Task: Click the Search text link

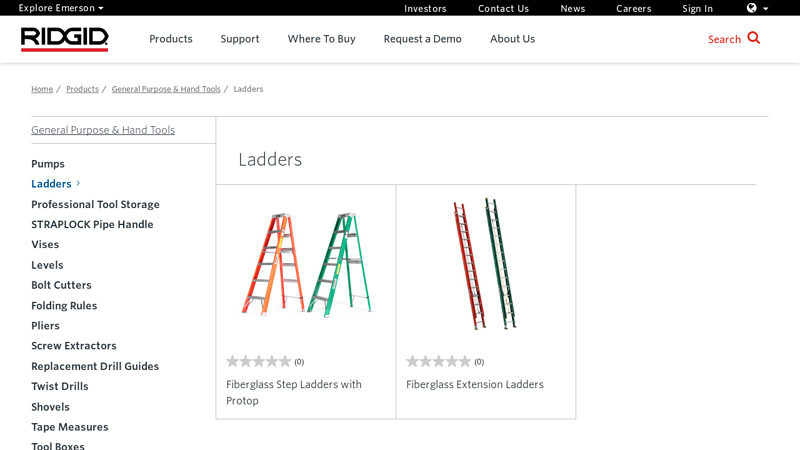Action: pos(724,39)
